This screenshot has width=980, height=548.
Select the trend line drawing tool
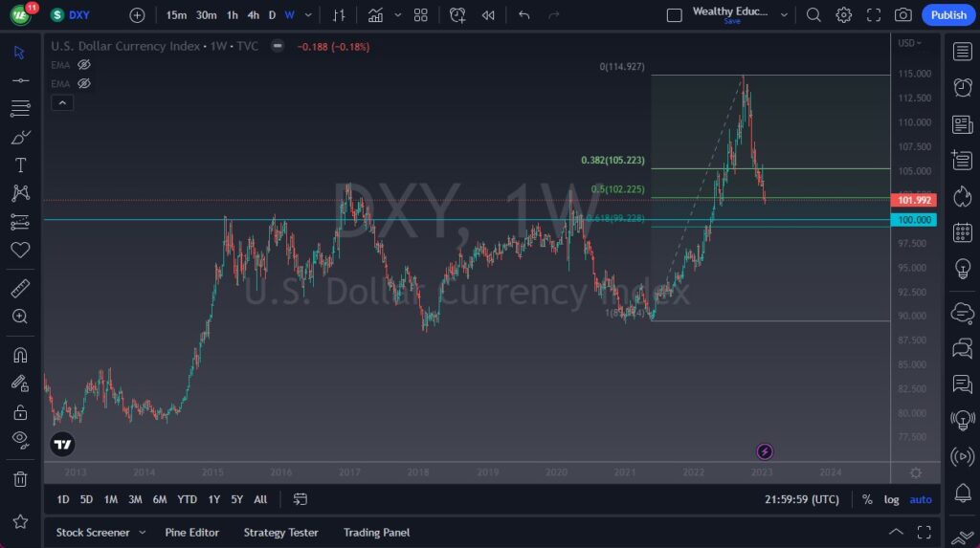(20, 80)
